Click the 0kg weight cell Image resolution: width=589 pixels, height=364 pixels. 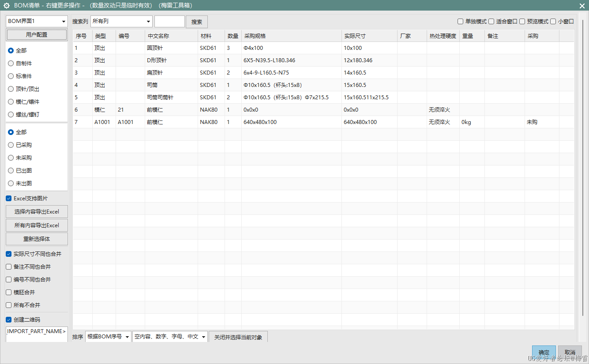tap(472, 122)
